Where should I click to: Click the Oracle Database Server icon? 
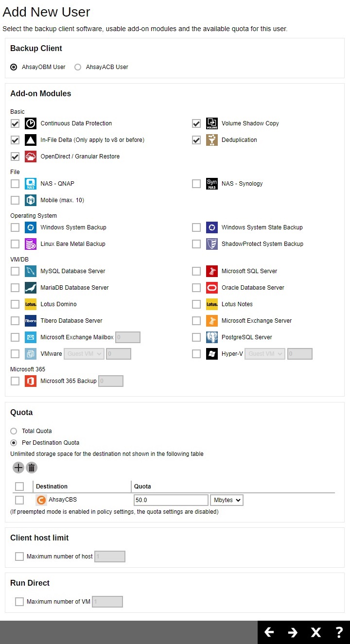(x=212, y=288)
